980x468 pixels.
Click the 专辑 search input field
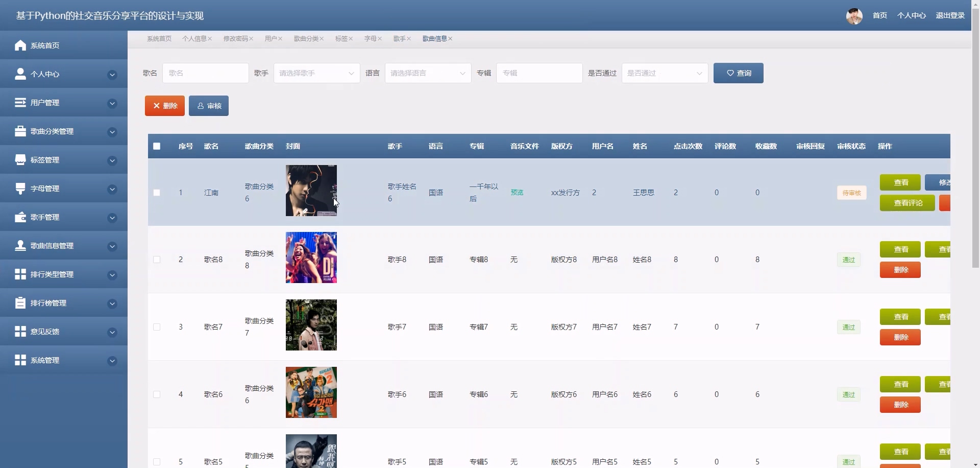coord(539,73)
